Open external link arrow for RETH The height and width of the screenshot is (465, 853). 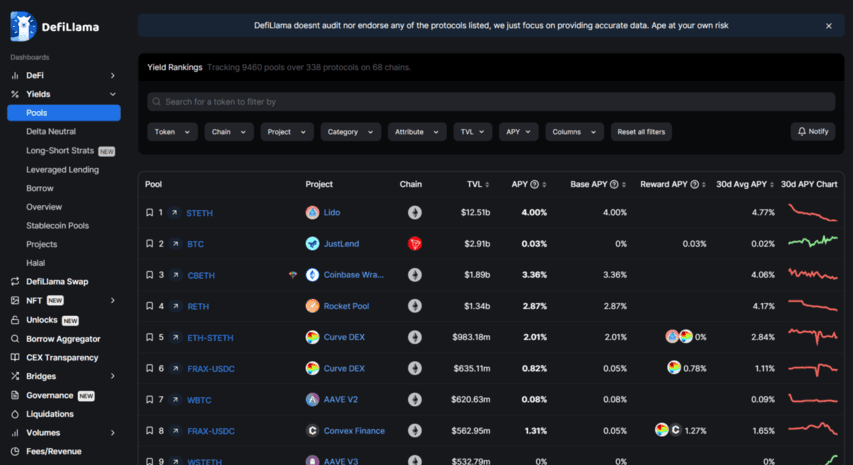tap(175, 306)
